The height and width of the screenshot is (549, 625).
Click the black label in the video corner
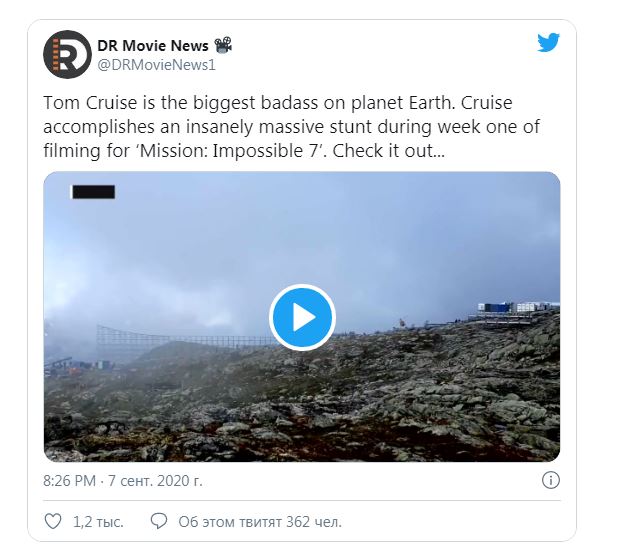tap(93, 191)
